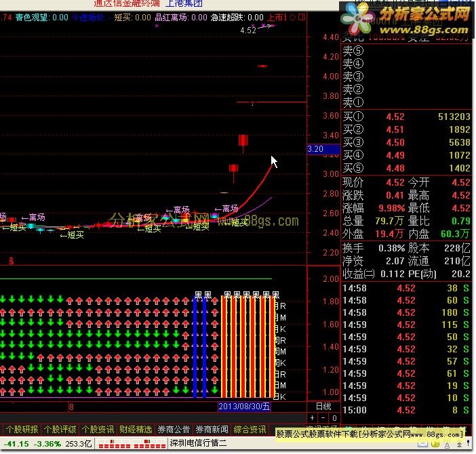Click the 买⑤ bid row at 4.48
Screen dimensions: 476x454
coord(406,168)
